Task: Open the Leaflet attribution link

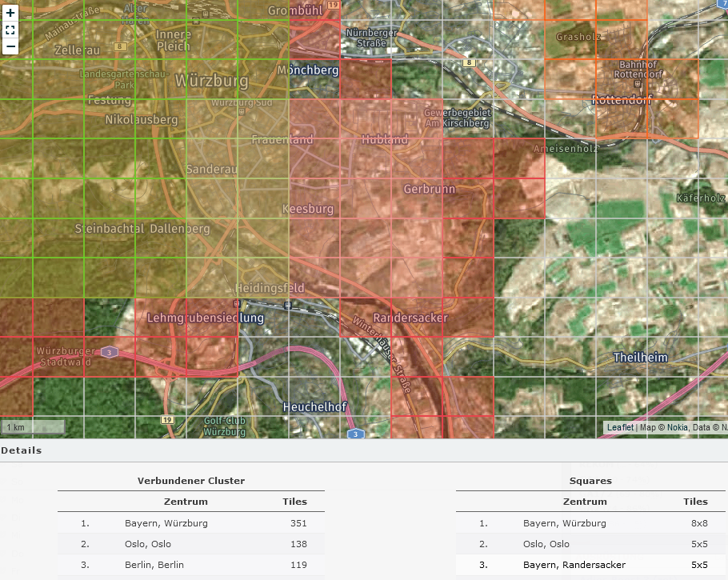Action: click(x=620, y=427)
